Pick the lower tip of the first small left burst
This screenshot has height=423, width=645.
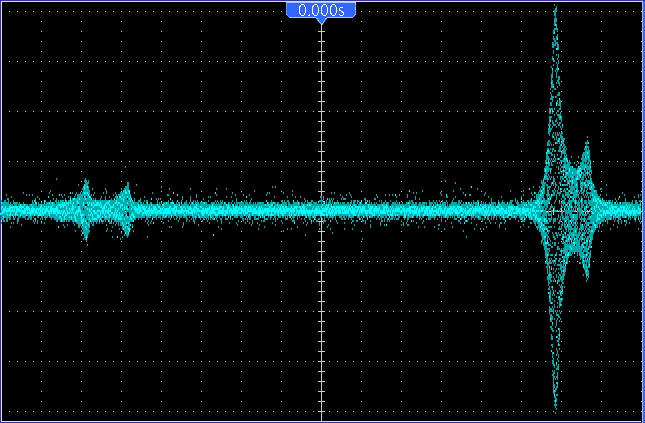point(85,238)
